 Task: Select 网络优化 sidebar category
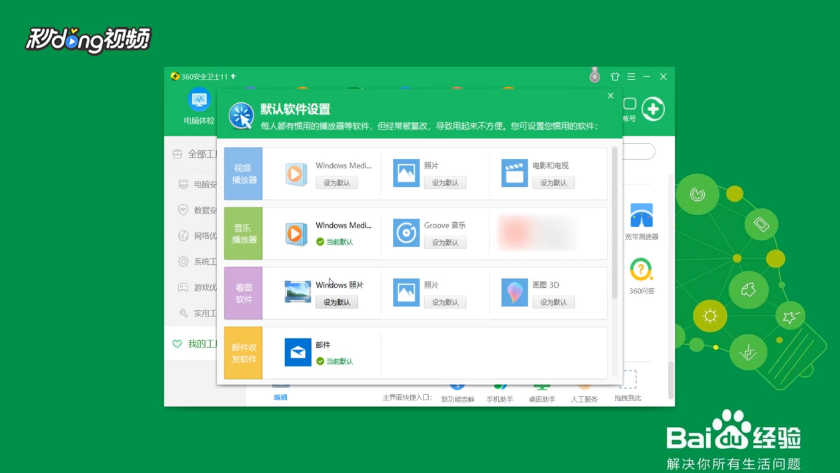tap(197, 236)
